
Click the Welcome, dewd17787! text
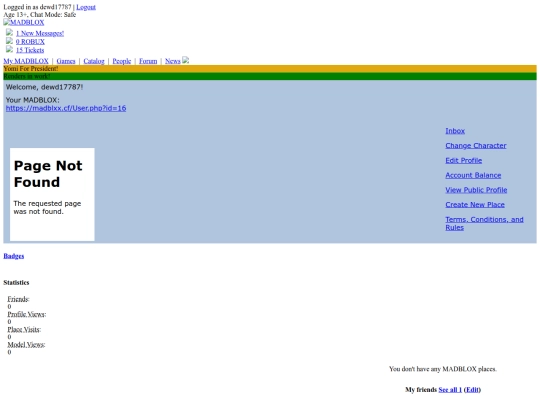tap(44, 87)
